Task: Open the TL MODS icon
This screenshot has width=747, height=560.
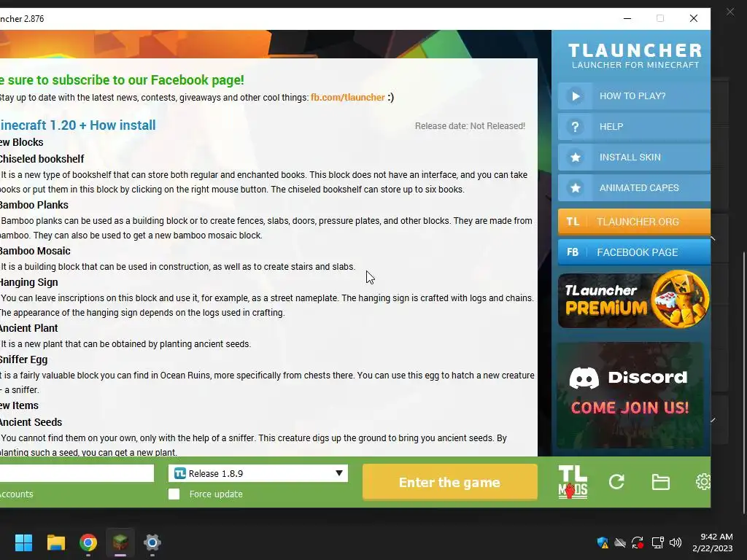Action: 573,483
